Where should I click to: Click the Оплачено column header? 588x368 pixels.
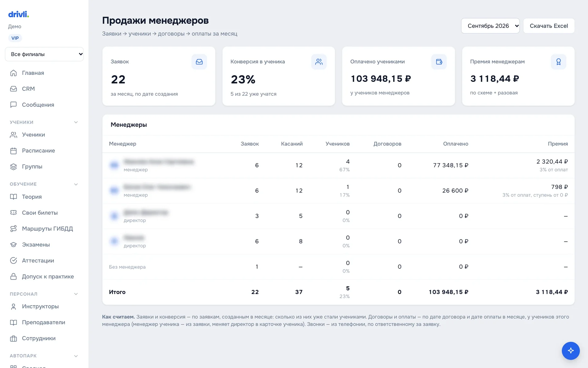[456, 144]
